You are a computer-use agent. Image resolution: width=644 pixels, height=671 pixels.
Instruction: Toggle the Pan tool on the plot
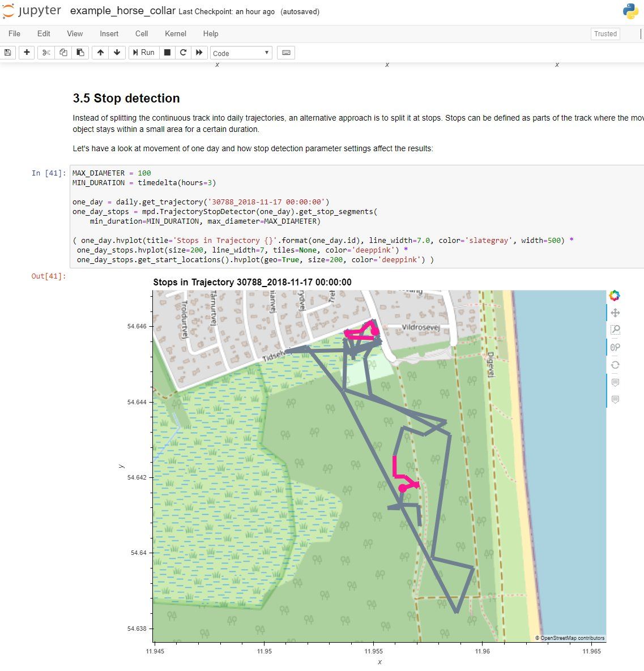(x=615, y=313)
